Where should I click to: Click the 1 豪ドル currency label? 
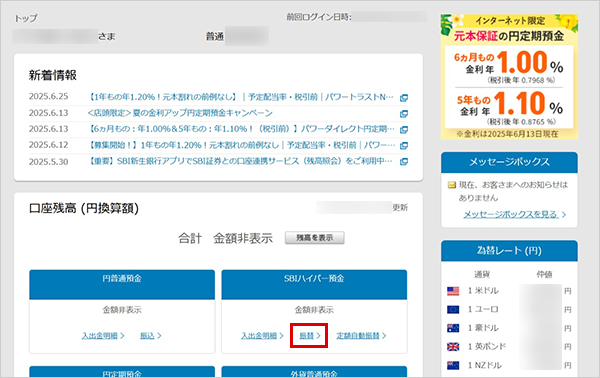483,328
